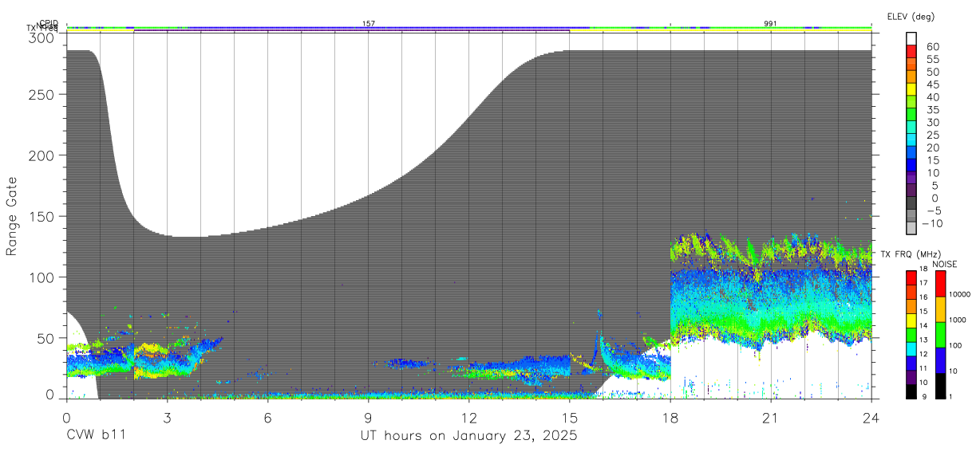This screenshot has width=980, height=452.
Task: Click the ELEV colorbar label 60
Action: click(x=933, y=46)
